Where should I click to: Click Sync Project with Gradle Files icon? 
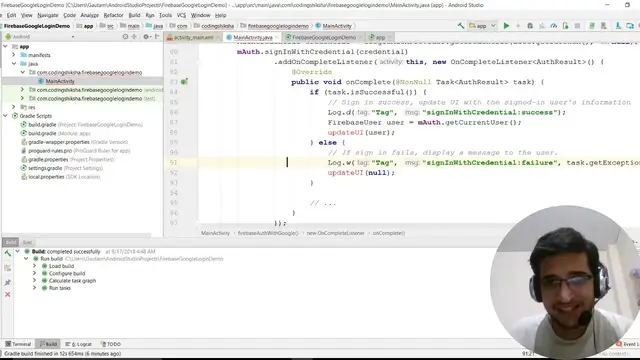[592, 26]
